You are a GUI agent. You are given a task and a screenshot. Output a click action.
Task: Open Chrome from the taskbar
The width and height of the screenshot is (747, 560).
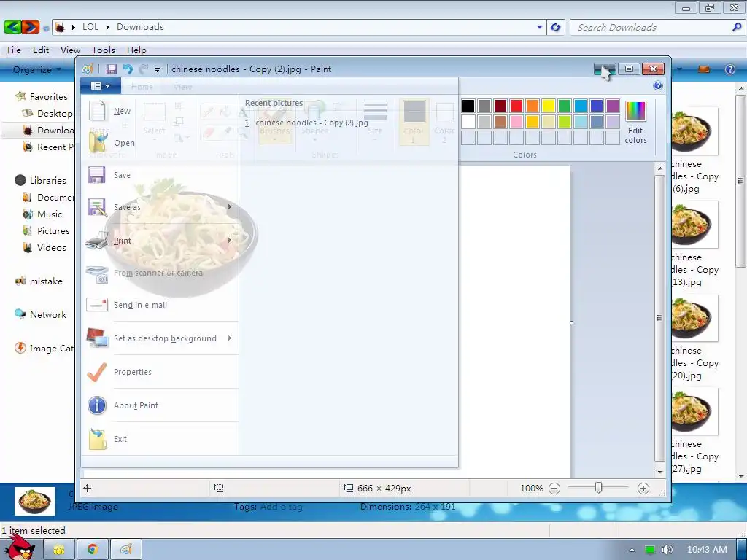click(x=93, y=550)
